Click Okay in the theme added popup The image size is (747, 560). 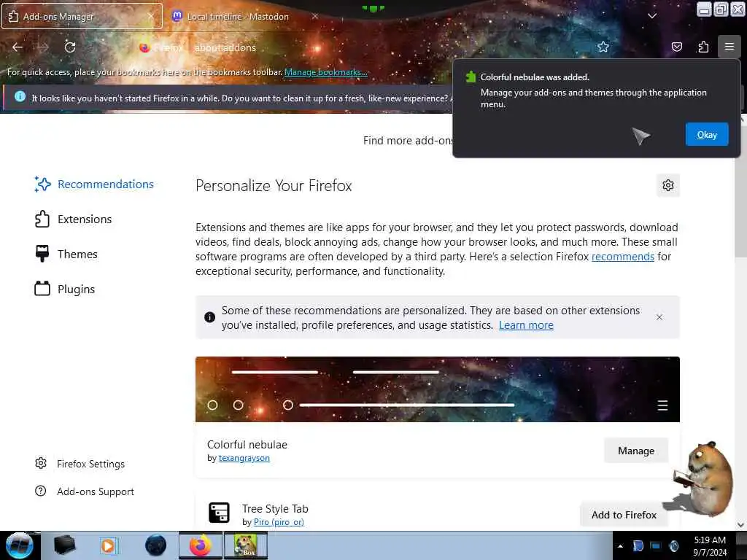(706, 134)
